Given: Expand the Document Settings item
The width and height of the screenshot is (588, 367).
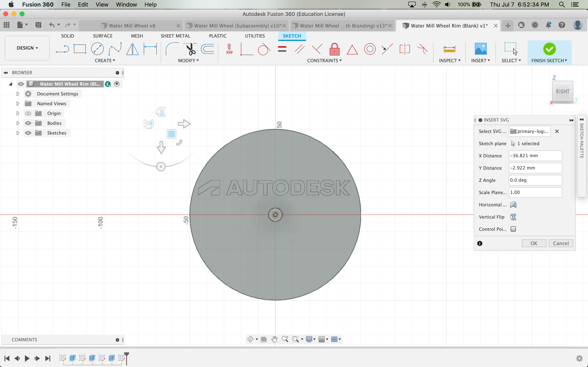Looking at the screenshot, I should pos(18,94).
